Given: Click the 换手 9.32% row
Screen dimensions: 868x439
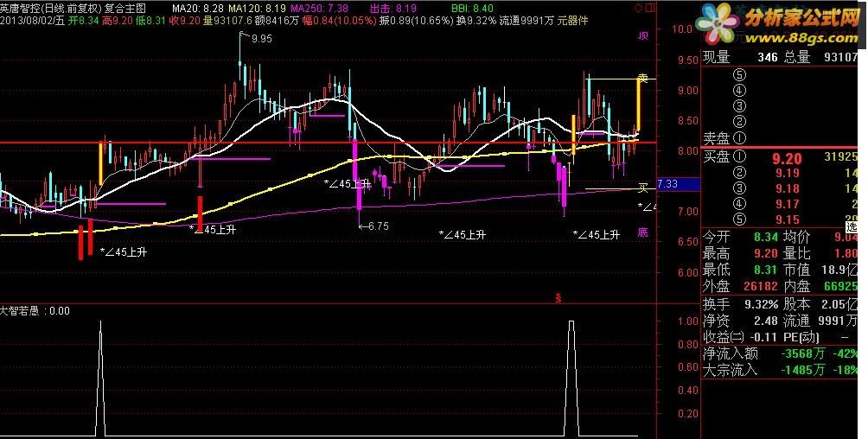Looking at the screenshot, I should click(x=740, y=304).
